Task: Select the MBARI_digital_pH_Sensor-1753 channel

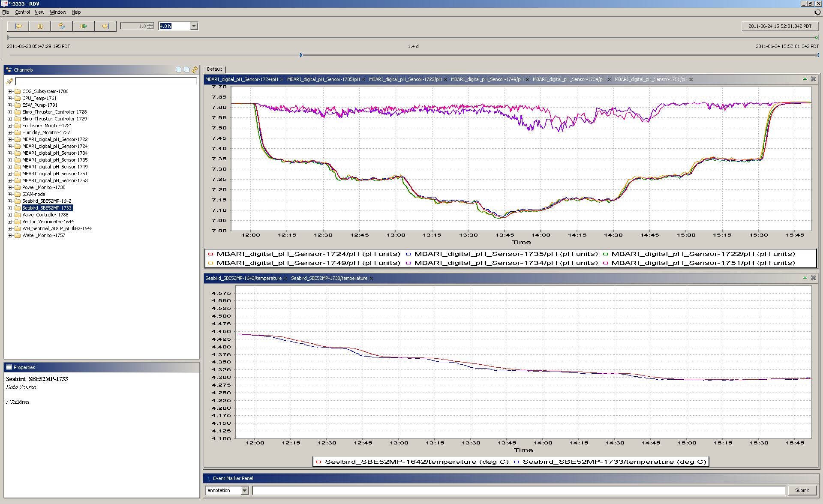Action: (x=55, y=181)
